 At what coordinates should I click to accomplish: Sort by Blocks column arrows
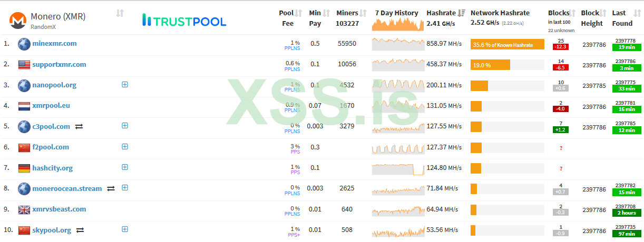(573, 13)
